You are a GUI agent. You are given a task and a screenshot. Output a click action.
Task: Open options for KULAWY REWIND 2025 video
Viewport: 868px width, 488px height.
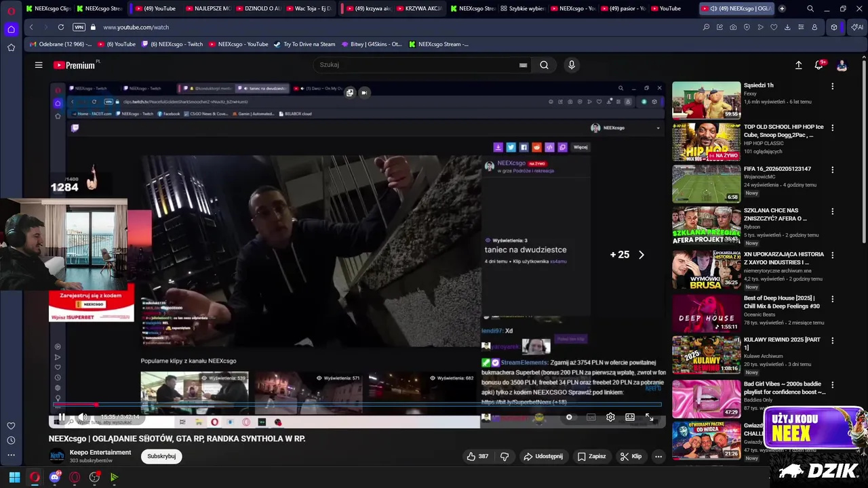tap(832, 340)
